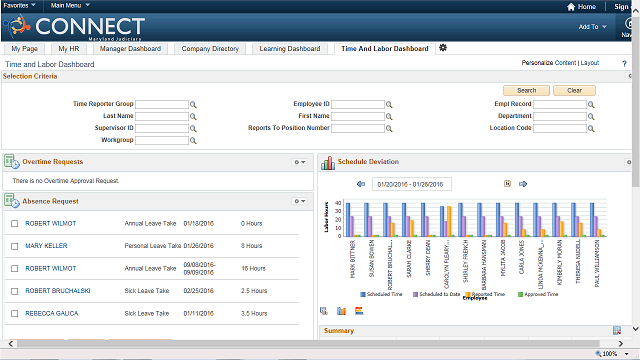Open Overtime Requests pagelet options menu
The image size is (640, 360).
point(300,162)
